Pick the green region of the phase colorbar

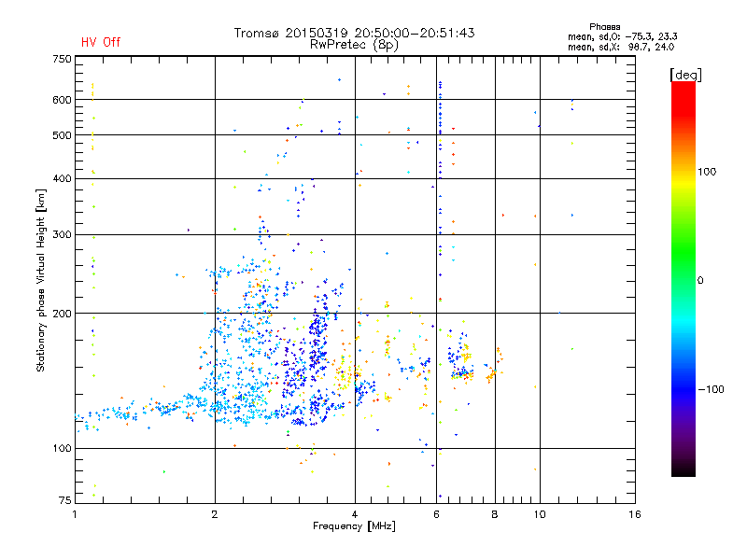(x=684, y=252)
